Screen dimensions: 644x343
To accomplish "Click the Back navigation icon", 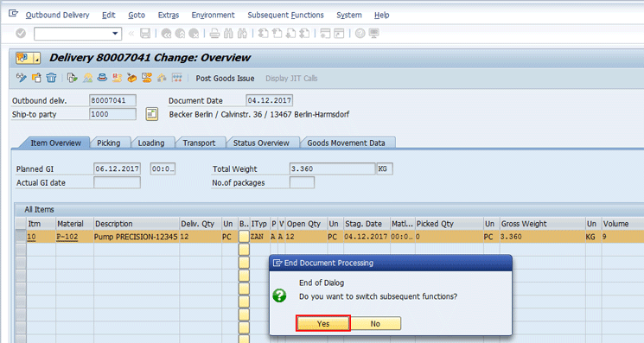I will (166, 34).
